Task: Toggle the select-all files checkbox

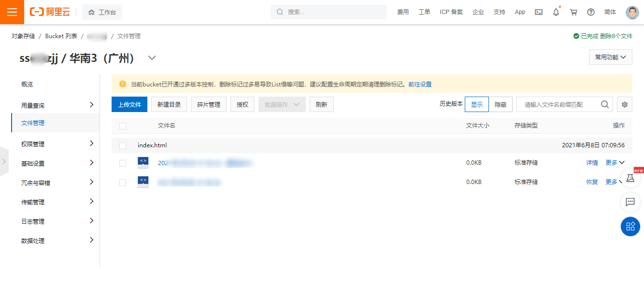Action: (x=123, y=126)
